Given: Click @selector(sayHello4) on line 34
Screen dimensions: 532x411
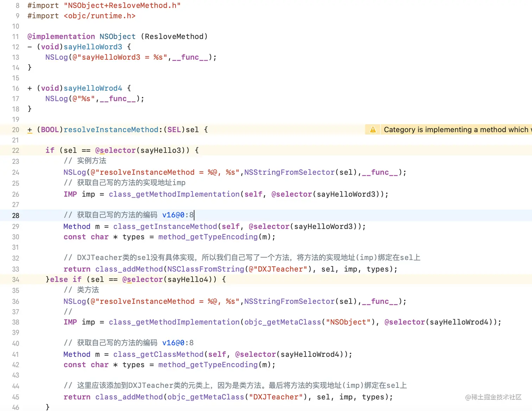Looking at the screenshot, I should point(169,280).
